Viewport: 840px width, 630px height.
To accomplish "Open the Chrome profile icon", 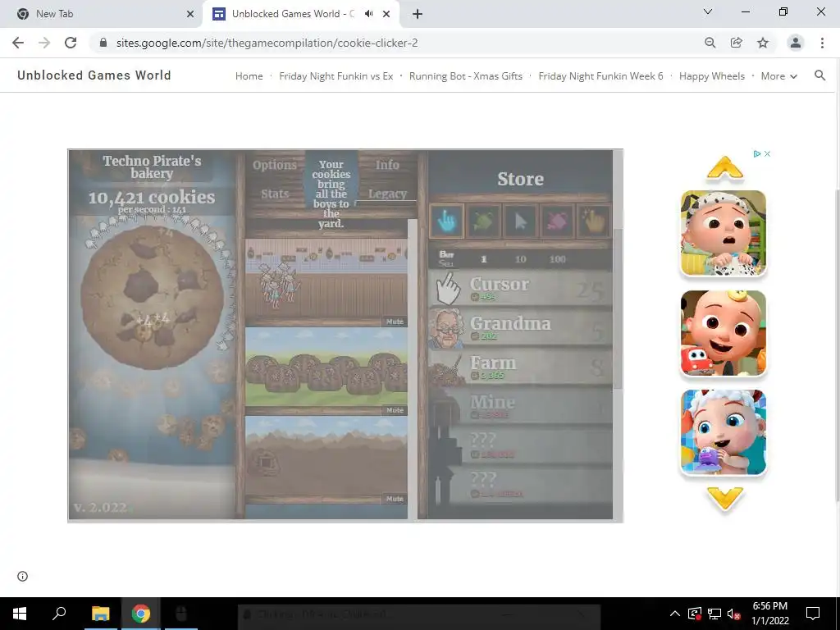I will tap(796, 43).
